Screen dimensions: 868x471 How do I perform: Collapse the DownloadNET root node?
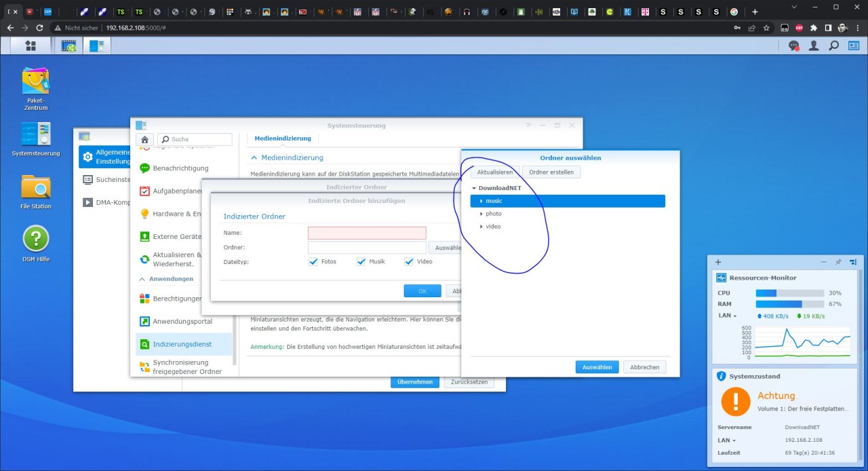coord(474,188)
